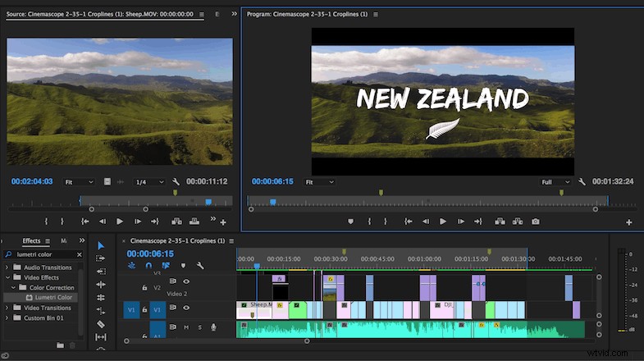Select the Track Select Forward tool
644x361 pixels.
click(x=100, y=258)
